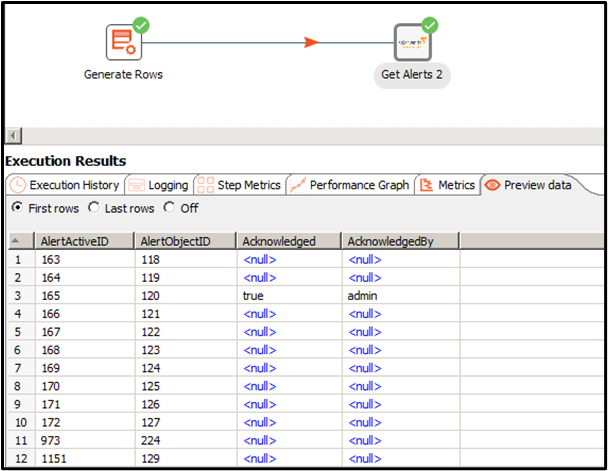Viewport: 608px width, 471px height.
Task: Open the Preview data tab
Action: click(528, 185)
